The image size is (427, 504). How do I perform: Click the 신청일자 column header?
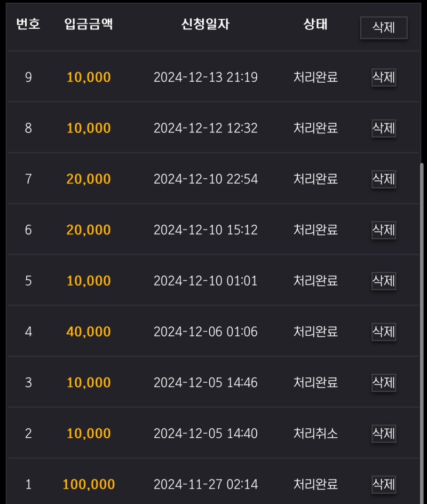pos(205,25)
